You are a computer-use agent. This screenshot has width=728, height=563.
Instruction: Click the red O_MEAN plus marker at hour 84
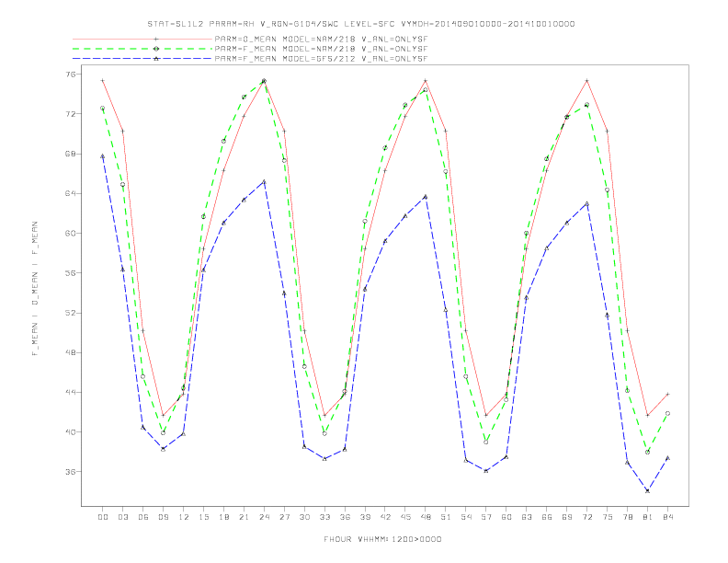click(x=667, y=394)
